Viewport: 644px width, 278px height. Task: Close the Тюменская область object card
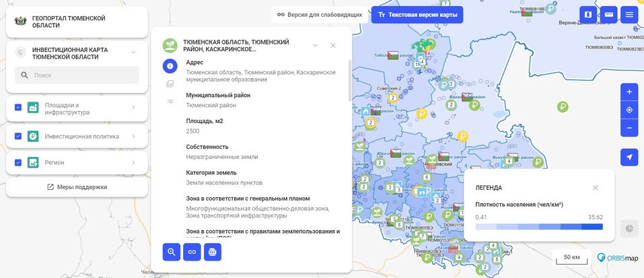(333, 45)
